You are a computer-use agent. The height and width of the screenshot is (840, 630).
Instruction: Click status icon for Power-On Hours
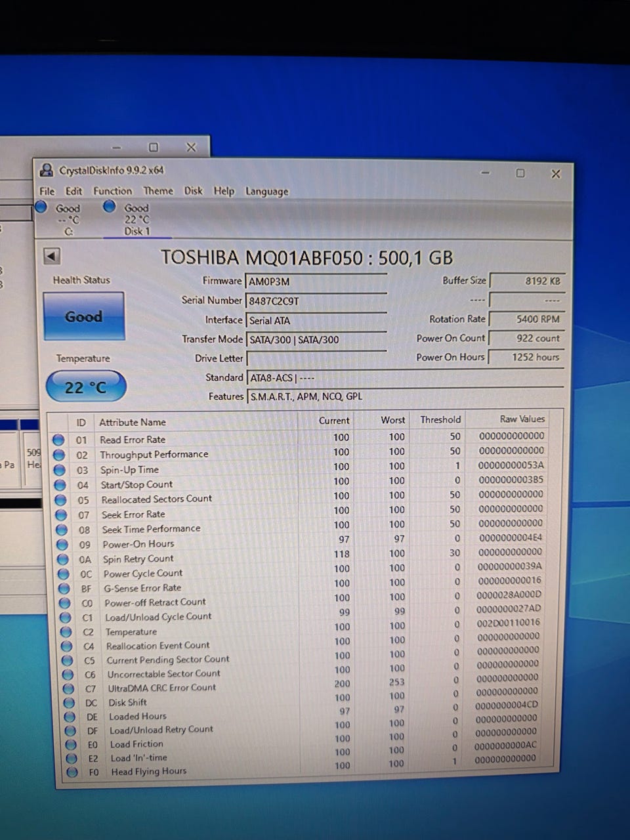click(x=62, y=545)
